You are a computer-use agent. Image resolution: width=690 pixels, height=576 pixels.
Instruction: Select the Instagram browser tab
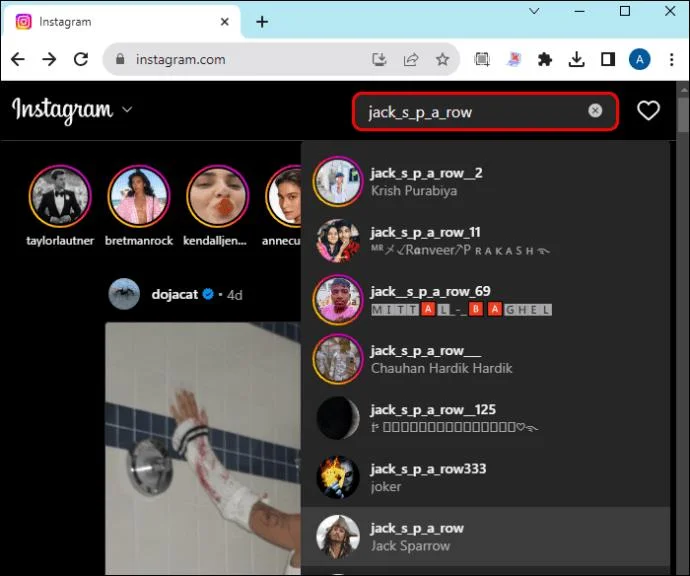[x=121, y=22]
